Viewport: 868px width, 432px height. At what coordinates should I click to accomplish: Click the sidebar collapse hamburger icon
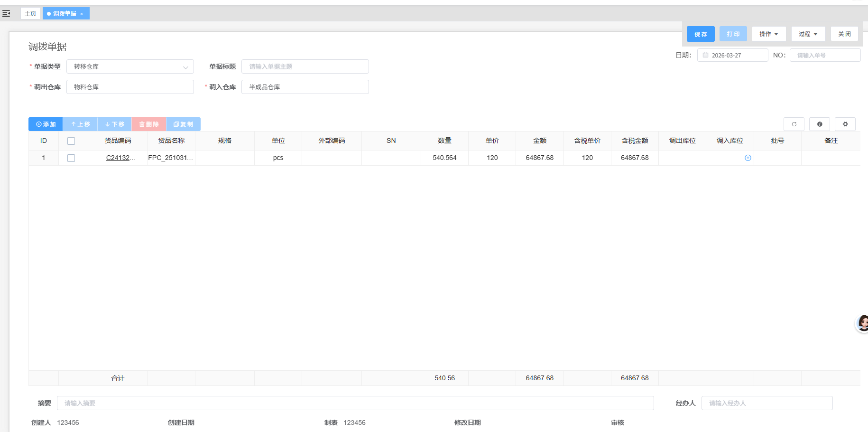pos(6,13)
